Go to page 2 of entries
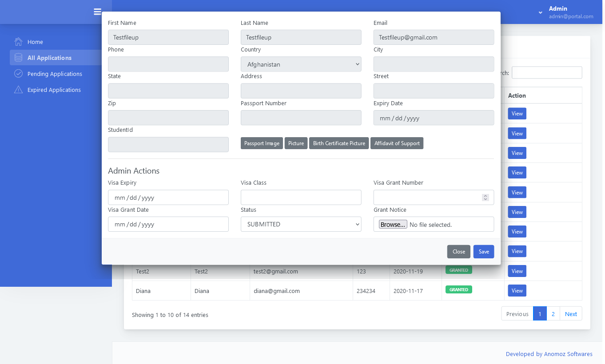 pos(553,314)
